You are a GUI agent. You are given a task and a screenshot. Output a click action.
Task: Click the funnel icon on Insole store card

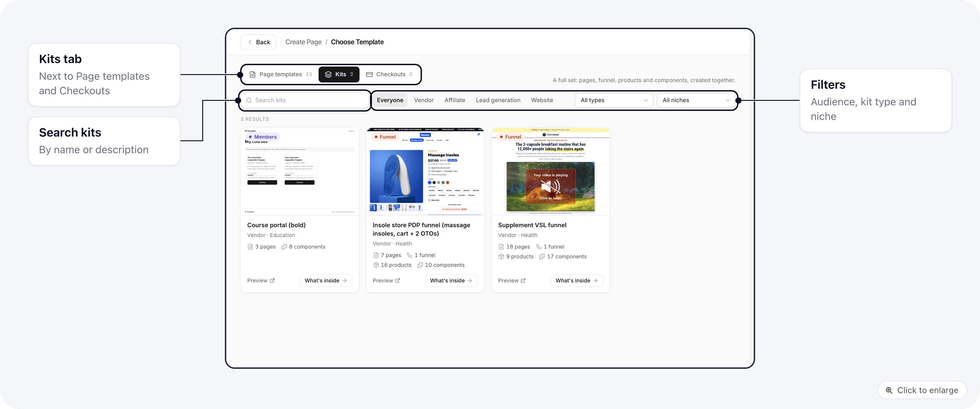pyautogui.click(x=409, y=255)
